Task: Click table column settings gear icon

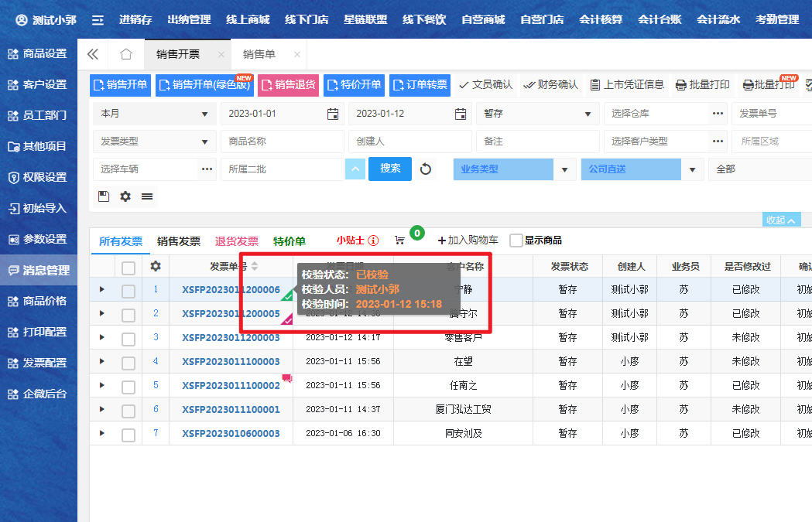Action: click(x=156, y=266)
